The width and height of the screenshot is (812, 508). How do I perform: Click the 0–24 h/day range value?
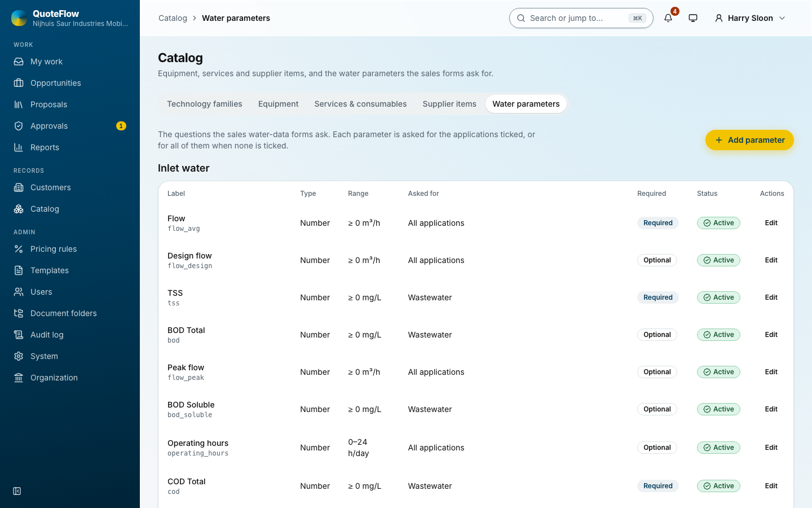[x=359, y=448]
